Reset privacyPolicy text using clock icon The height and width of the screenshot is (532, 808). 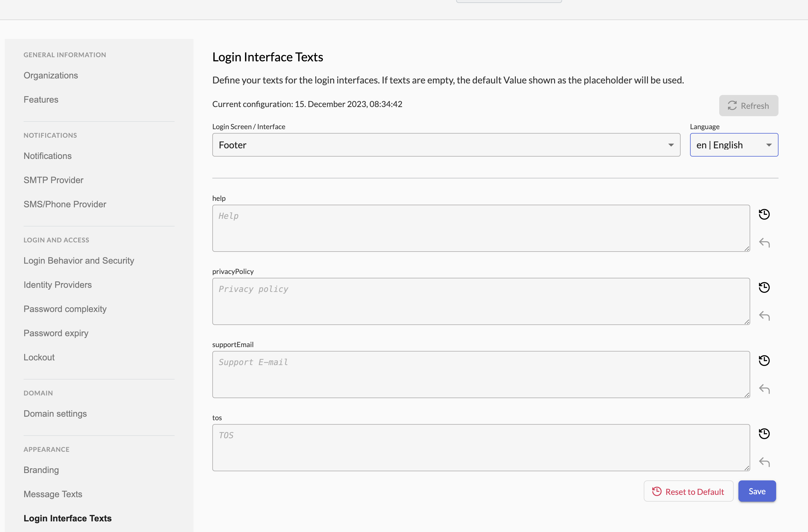[x=764, y=288]
